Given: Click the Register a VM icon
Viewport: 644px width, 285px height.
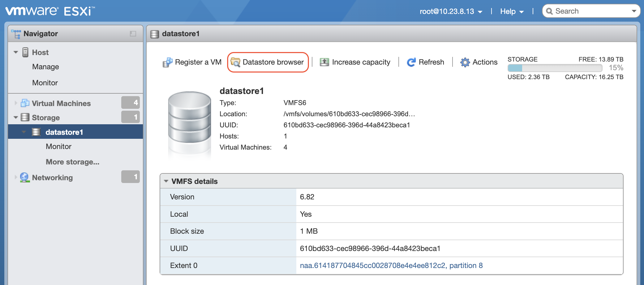Looking at the screenshot, I should click(167, 62).
